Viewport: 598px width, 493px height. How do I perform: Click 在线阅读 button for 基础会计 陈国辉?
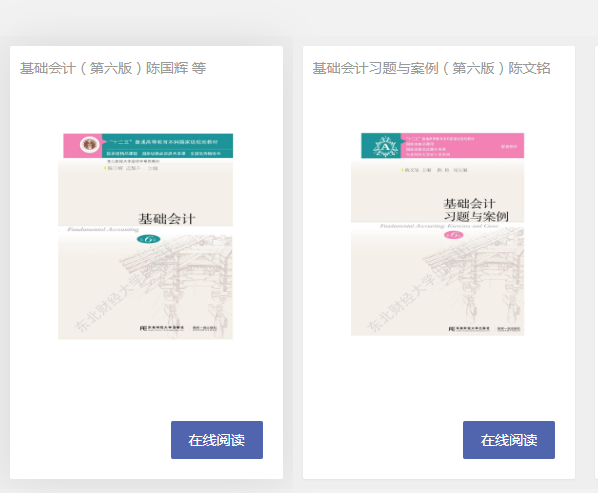tap(217, 440)
